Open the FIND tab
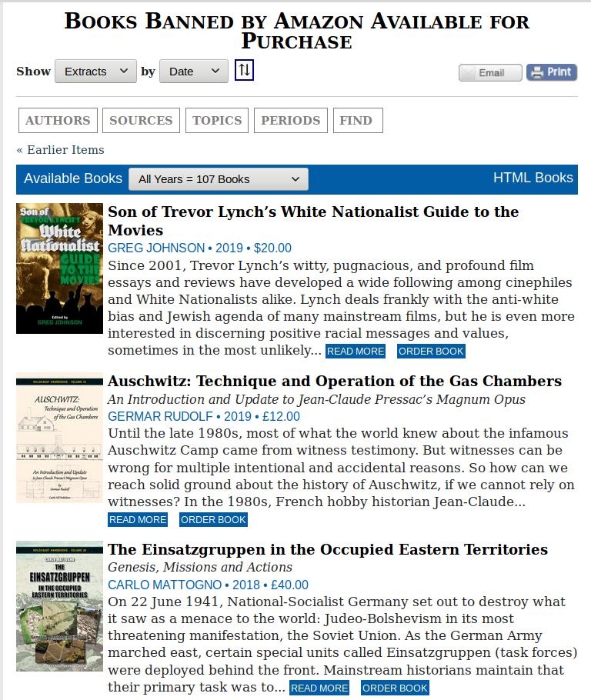The image size is (591, 700). pyautogui.click(x=358, y=121)
